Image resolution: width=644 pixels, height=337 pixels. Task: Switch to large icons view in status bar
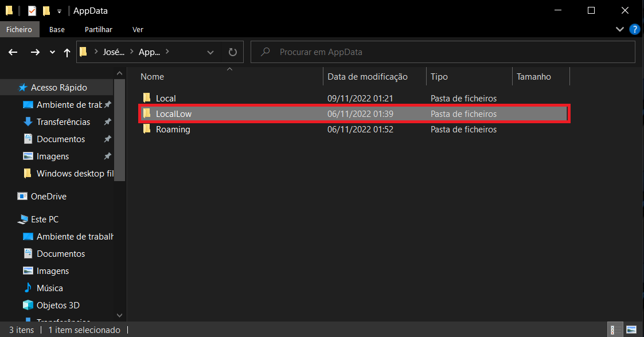coord(631,330)
